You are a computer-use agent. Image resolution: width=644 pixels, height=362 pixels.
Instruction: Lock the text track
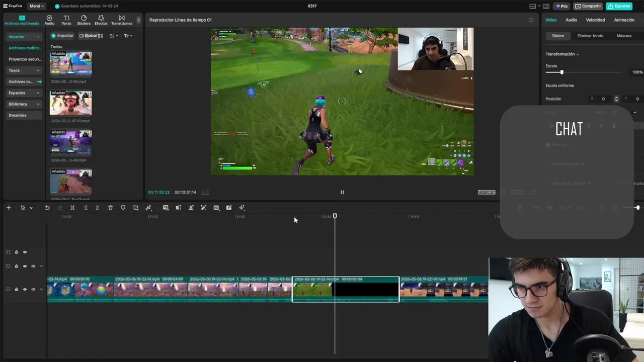pyautogui.click(x=16, y=252)
